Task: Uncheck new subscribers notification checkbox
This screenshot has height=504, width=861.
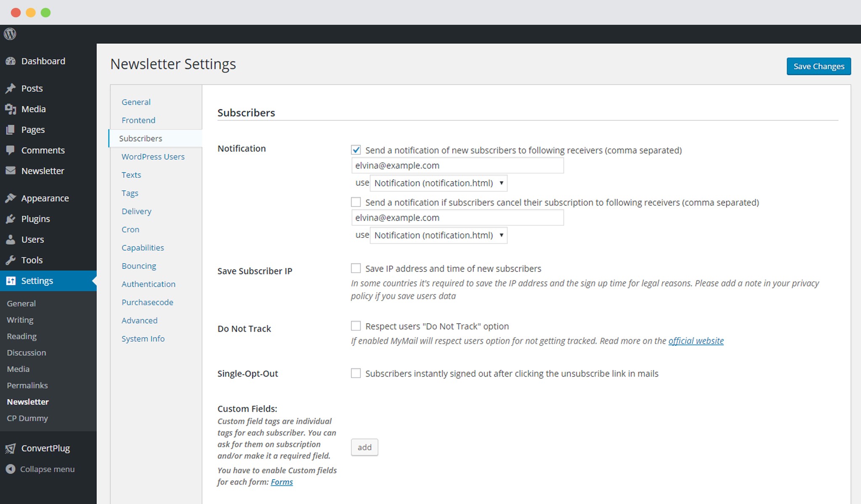Action: (x=356, y=150)
